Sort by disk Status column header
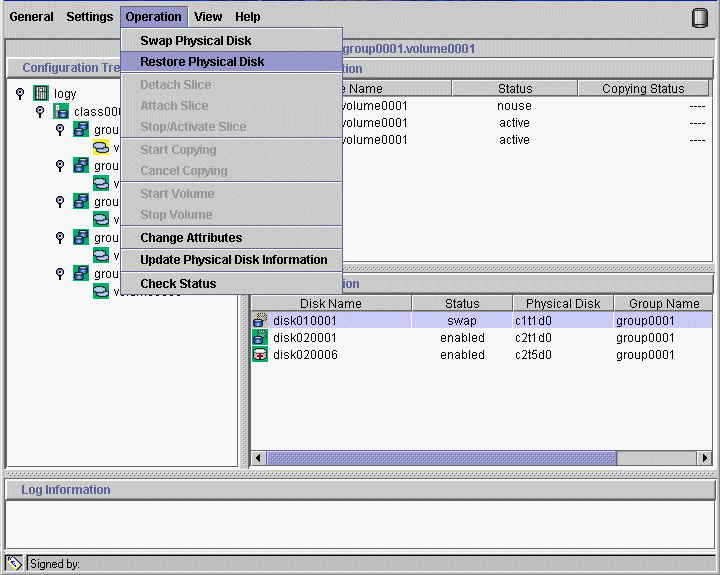The image size is (720, 575). [462, 303]
